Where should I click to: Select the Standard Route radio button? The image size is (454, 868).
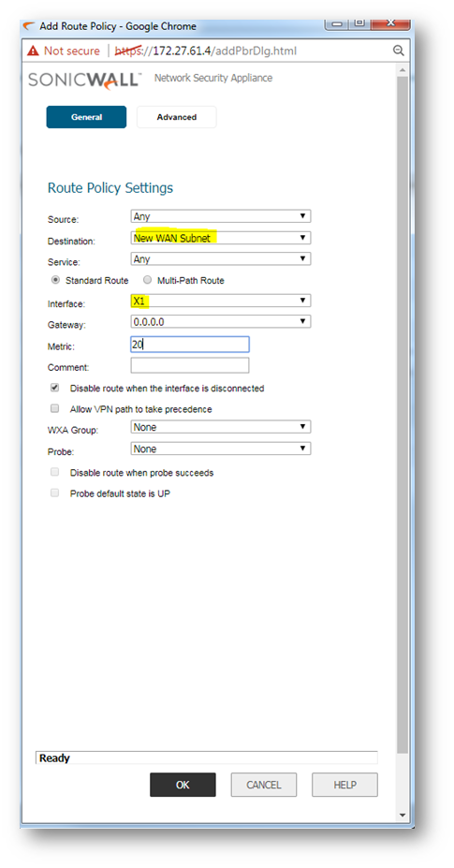[x=55, y=280]
